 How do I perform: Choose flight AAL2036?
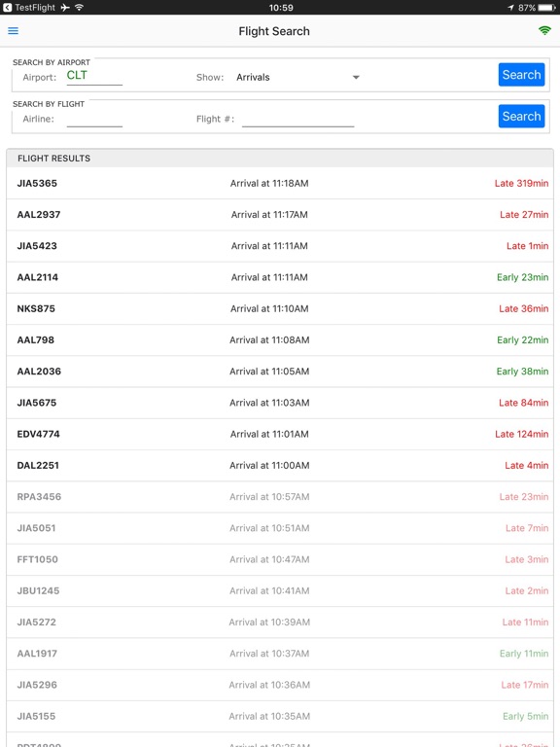click(x=280, y=372)
